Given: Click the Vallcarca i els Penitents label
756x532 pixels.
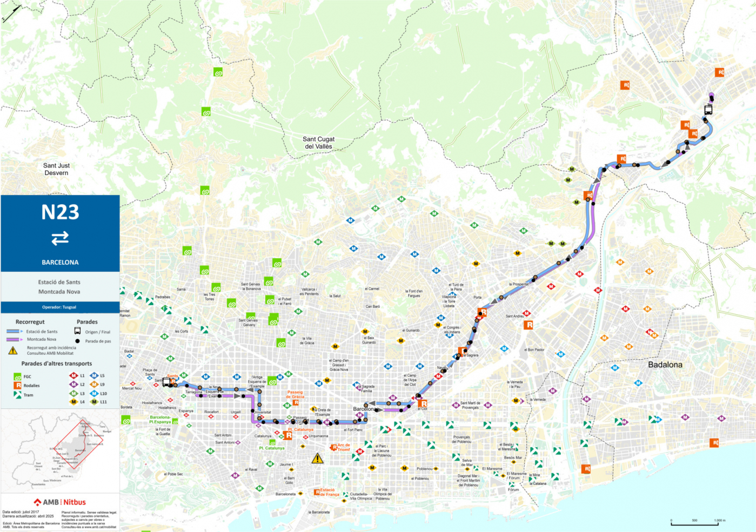Looking at the screenshot, I should tap(310, 292).
